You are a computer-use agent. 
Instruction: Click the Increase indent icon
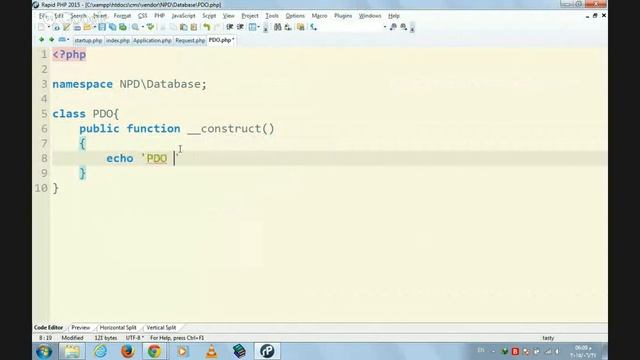(x=240, y=27)
